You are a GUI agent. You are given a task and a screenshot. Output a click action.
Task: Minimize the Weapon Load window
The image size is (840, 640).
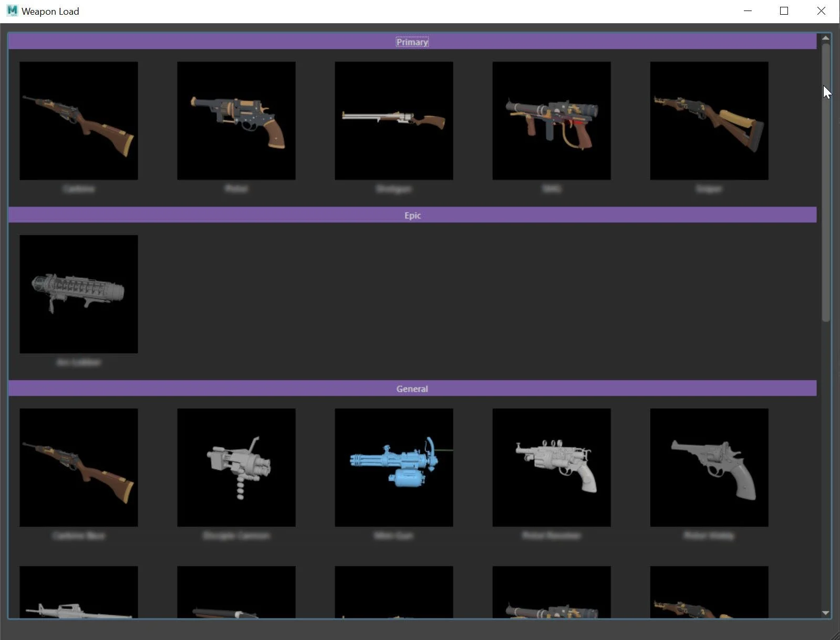(748, 11)
